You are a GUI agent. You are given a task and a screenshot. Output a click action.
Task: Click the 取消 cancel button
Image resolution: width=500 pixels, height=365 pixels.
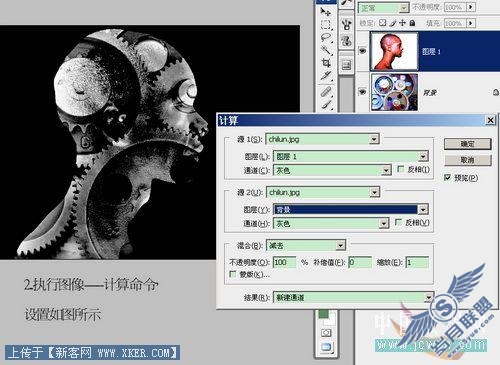point(467,160)
